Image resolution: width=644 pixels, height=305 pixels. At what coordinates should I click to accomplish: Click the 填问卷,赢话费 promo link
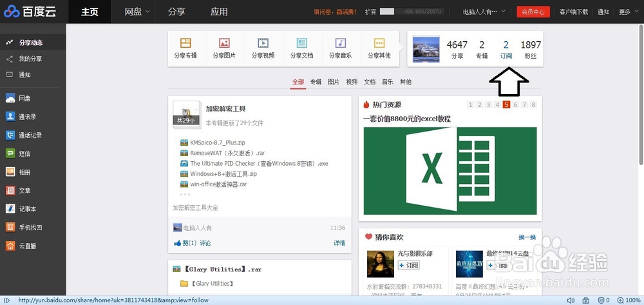[335, 12]
